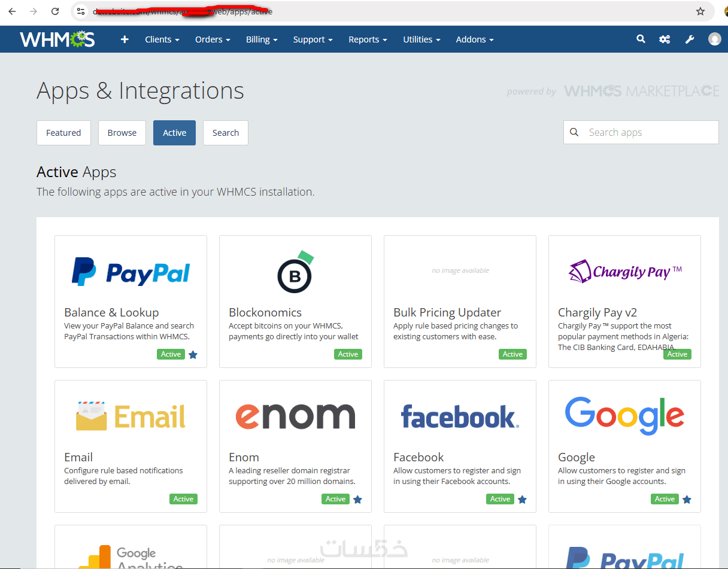
Task: Click the Chargily Pay logo image
Action: click(x=624, y=271)
